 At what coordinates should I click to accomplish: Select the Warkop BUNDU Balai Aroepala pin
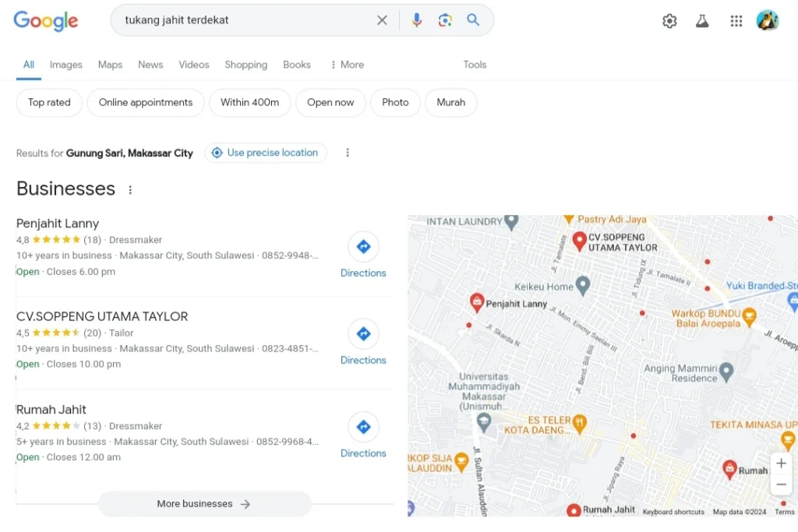point(749,317)
